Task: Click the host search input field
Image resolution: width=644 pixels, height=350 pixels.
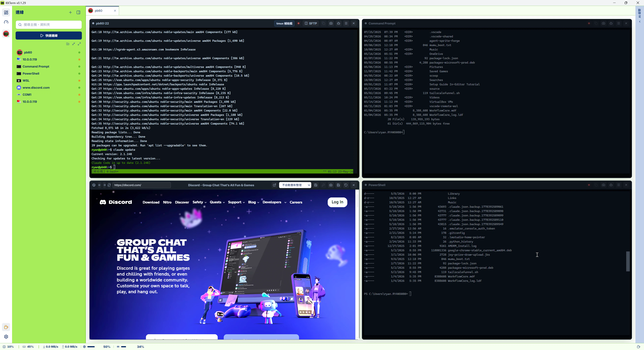Action: tap(48, 24)
